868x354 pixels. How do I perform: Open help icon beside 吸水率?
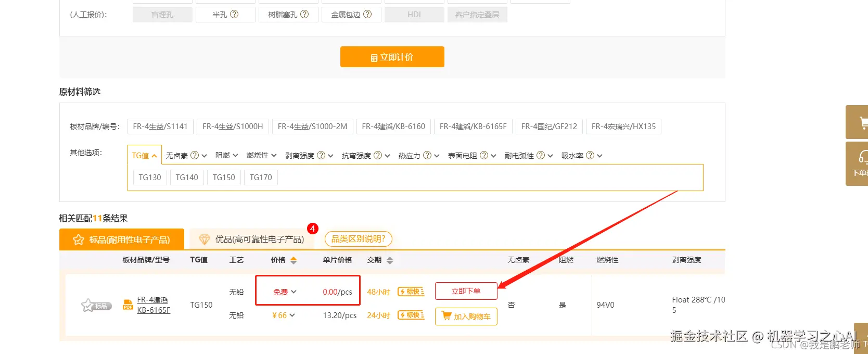coord(590,155)
